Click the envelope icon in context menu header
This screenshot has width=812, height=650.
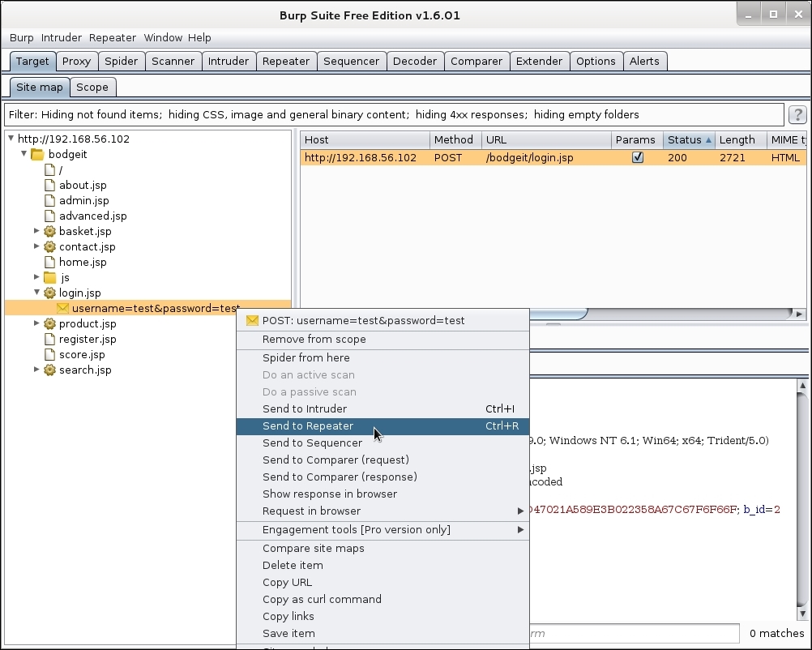252,321
